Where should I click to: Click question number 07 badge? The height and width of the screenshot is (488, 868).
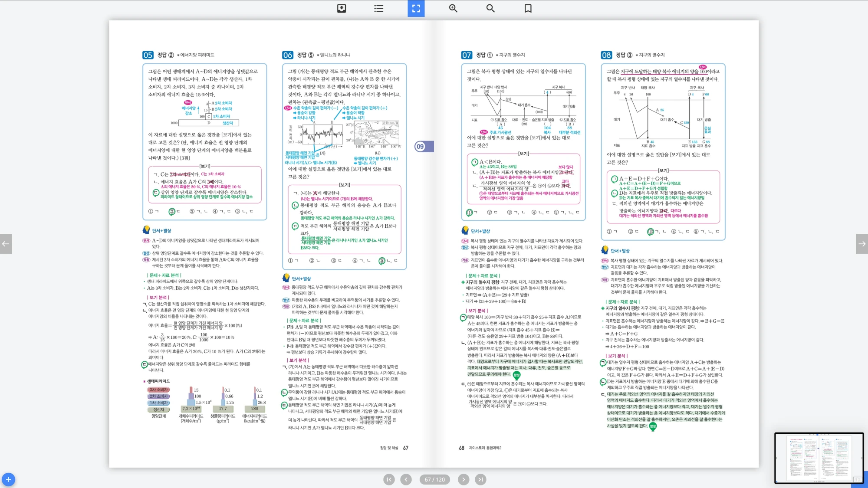point(467,55)
